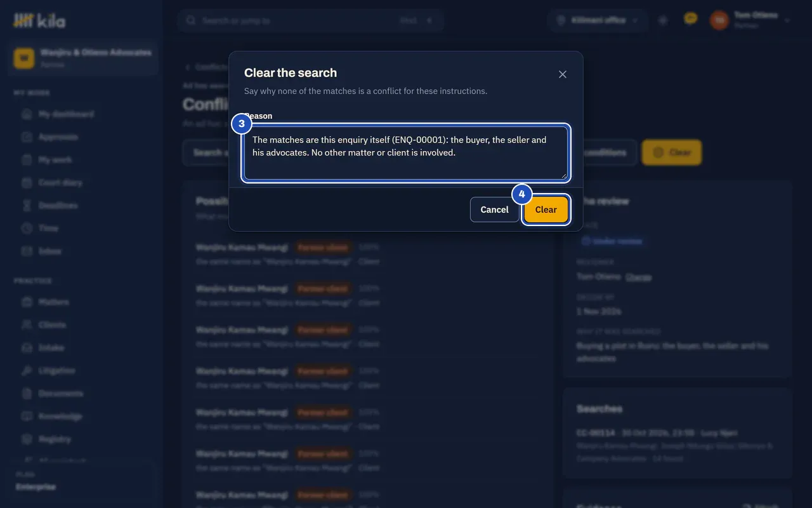812x508 pixels.
Task: Click the page's Clear button behind the dialog
Action: 672,152
